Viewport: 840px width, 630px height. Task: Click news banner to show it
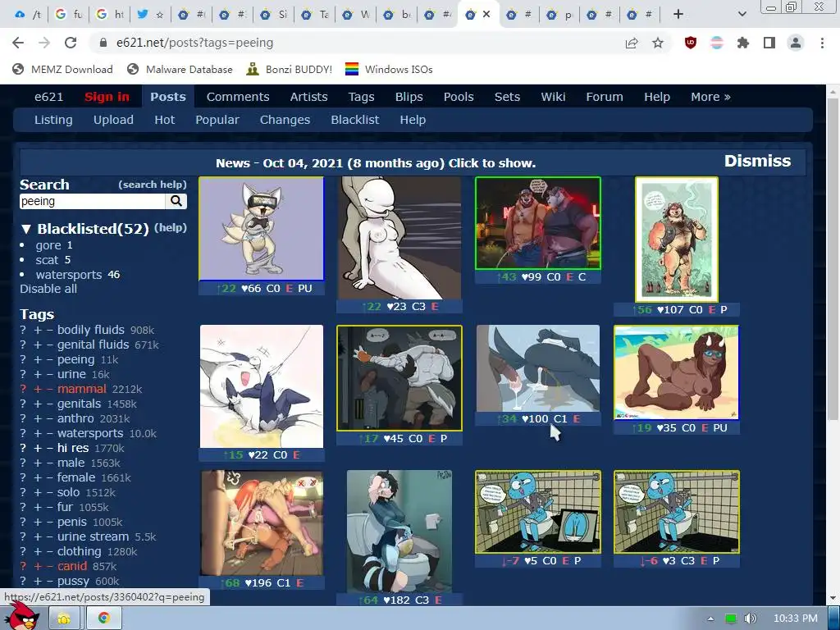[376, 163]
